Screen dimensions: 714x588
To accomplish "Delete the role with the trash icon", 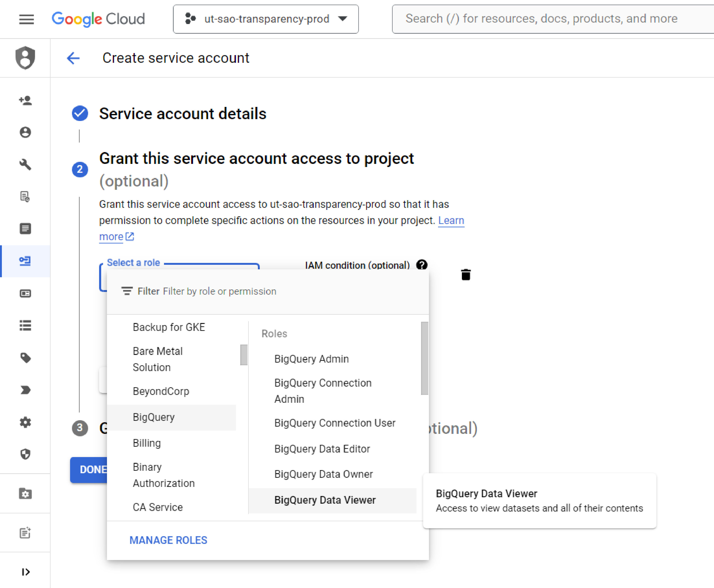I will tap(466, 275).
